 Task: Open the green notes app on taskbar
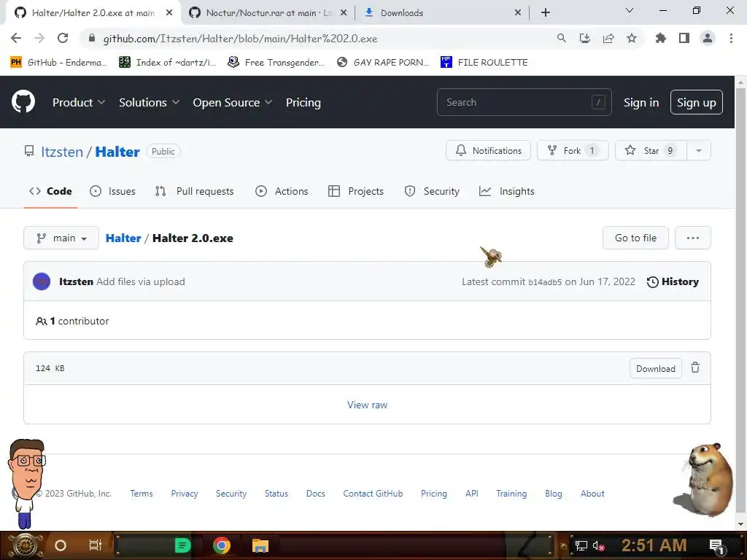tap(182, 545)
